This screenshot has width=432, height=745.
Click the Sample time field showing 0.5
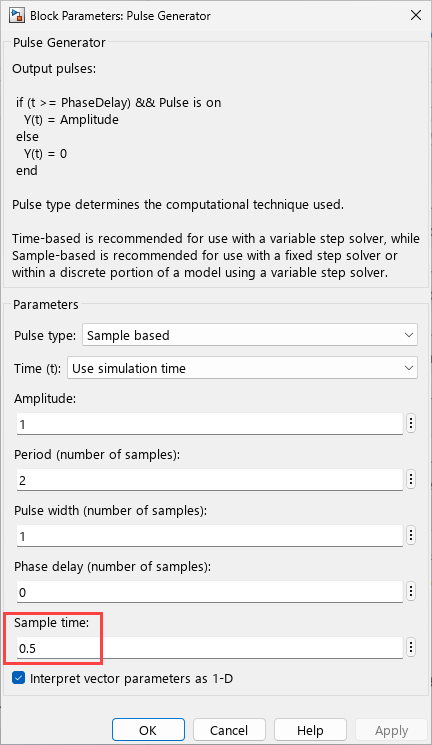coord(210,648)
